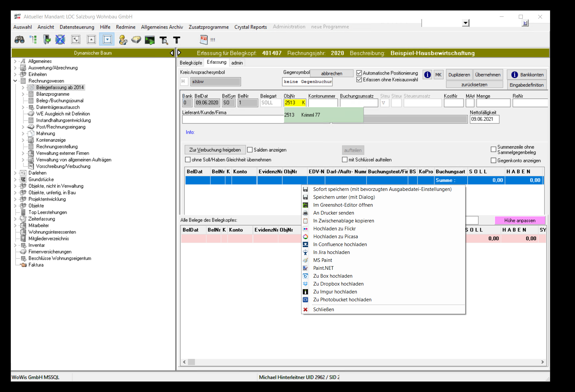Image resolution: width=575 pixels, height=392 pixels.
Task: Open the Crystal Reports menu
Action: pos(251,27)
